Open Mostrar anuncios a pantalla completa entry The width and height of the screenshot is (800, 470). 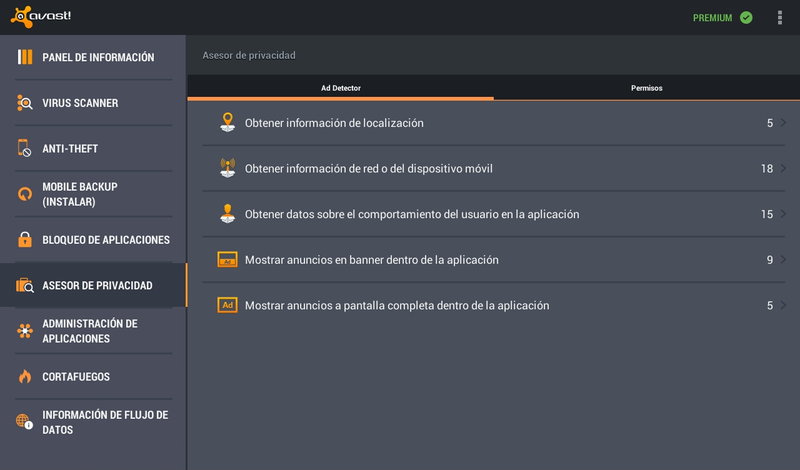click(x=493, y=305)
